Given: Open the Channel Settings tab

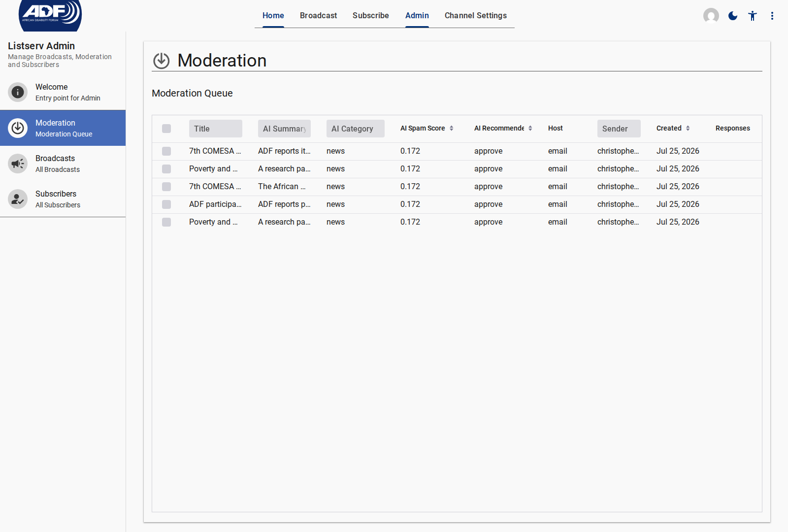Looking at the screenshot, I should [x=476, y=15].
